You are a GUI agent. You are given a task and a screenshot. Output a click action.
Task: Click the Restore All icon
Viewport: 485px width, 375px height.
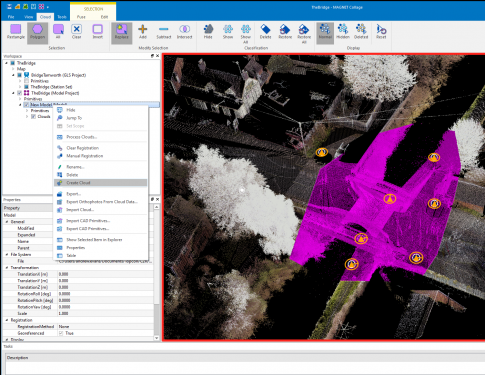coord(304,33)
